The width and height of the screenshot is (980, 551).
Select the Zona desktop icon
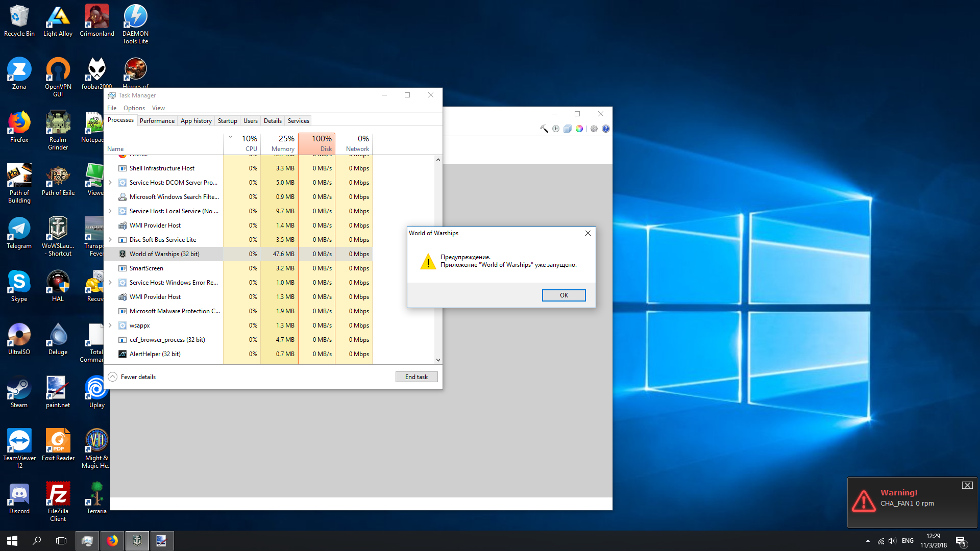pyautogui.click(x=19, y=74)
